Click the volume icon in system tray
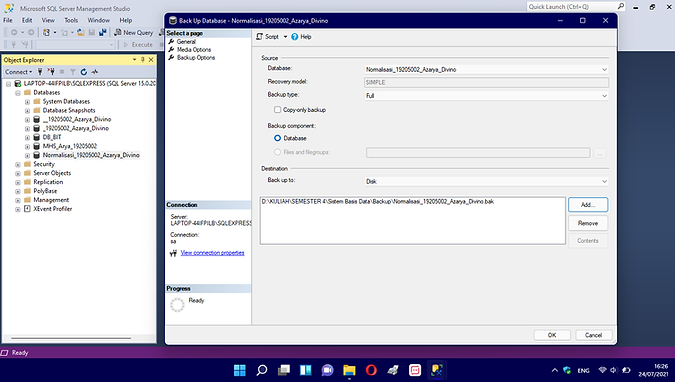675x382 pixels. click(x=614, y=370)
